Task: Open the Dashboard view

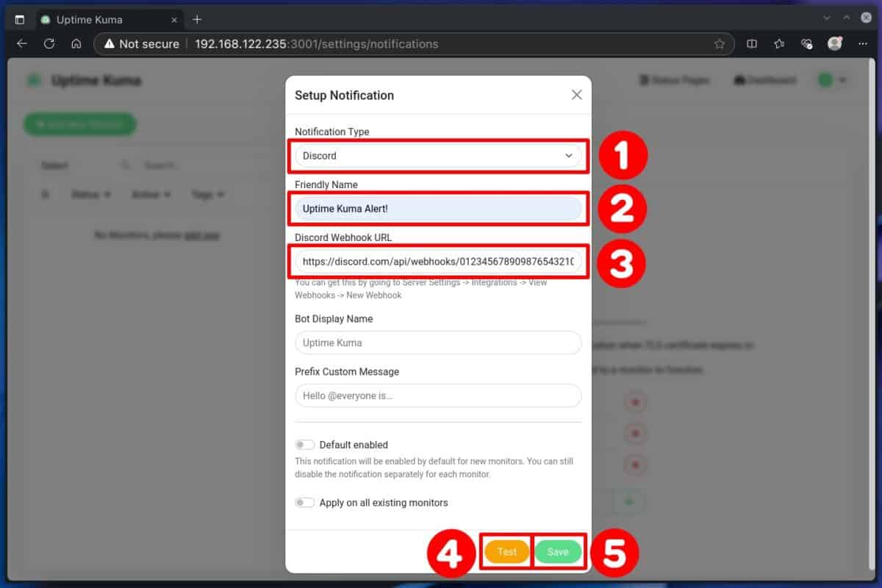Action: (x=764, y=80)
